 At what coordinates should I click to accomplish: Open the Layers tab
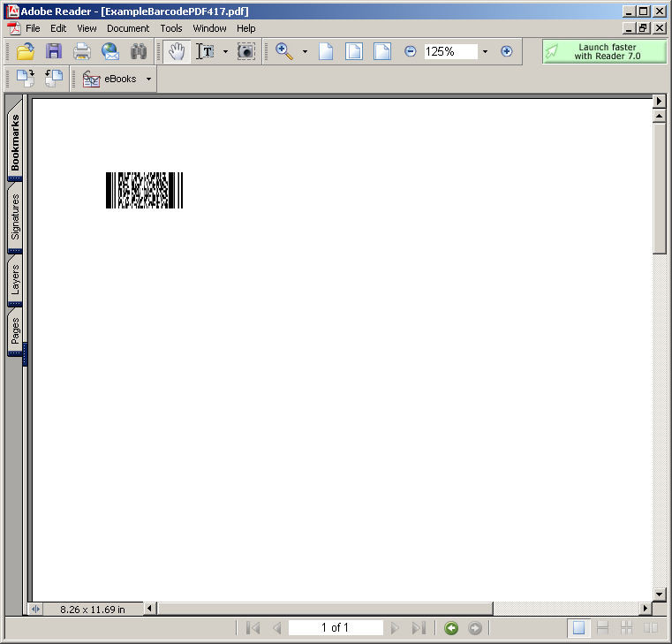(15, 279)
